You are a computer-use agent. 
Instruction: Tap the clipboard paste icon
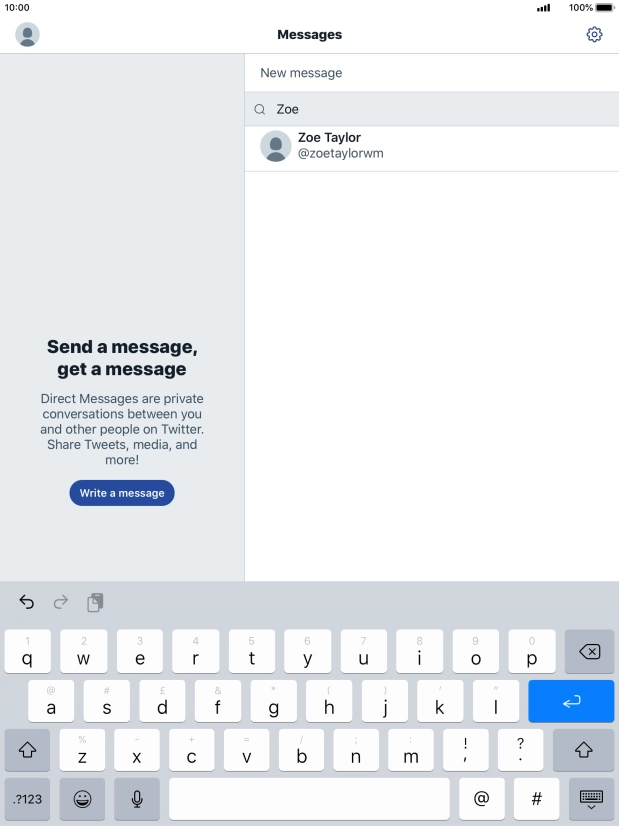(x=95, y=602)
